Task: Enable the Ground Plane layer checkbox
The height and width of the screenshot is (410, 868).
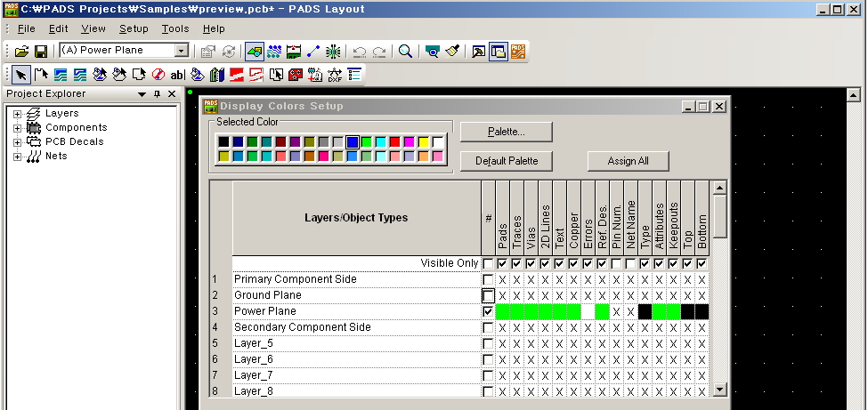Action: click(x=488, y=295)
